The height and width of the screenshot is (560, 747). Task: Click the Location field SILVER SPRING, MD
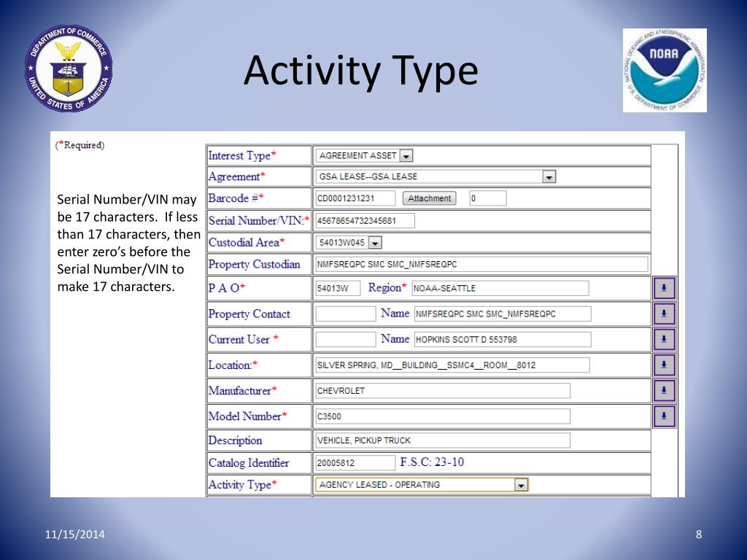(452, 365)
